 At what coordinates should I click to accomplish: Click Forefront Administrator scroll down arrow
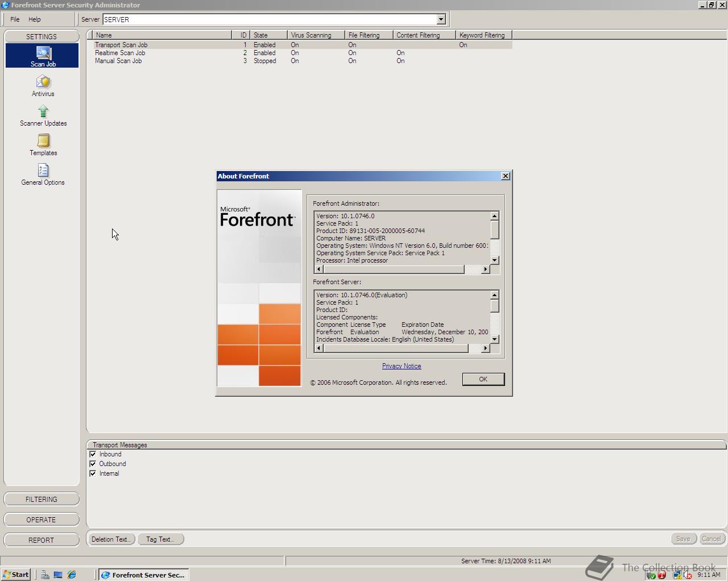coord(494,260)
